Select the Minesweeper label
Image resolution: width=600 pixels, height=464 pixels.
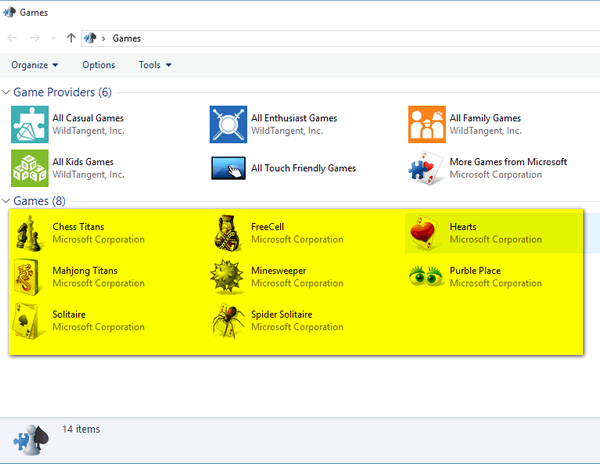pos(279,270)
